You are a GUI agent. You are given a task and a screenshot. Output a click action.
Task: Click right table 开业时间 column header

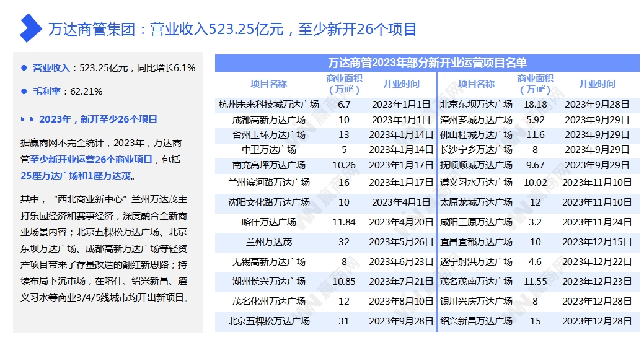(x=597, y=84)
